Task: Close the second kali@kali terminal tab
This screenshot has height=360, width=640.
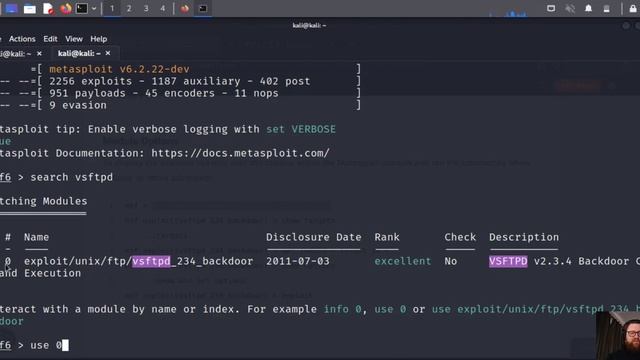Action: (108, 53)
